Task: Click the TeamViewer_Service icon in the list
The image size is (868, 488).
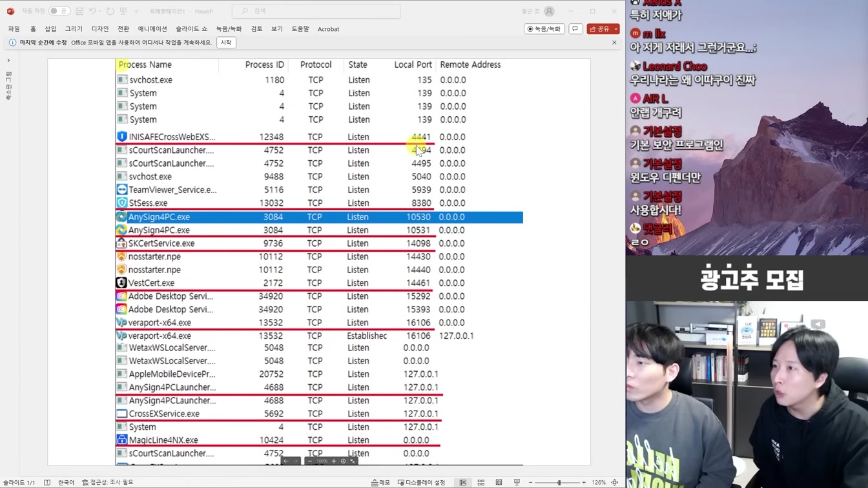Action: [x=121, y=190]
